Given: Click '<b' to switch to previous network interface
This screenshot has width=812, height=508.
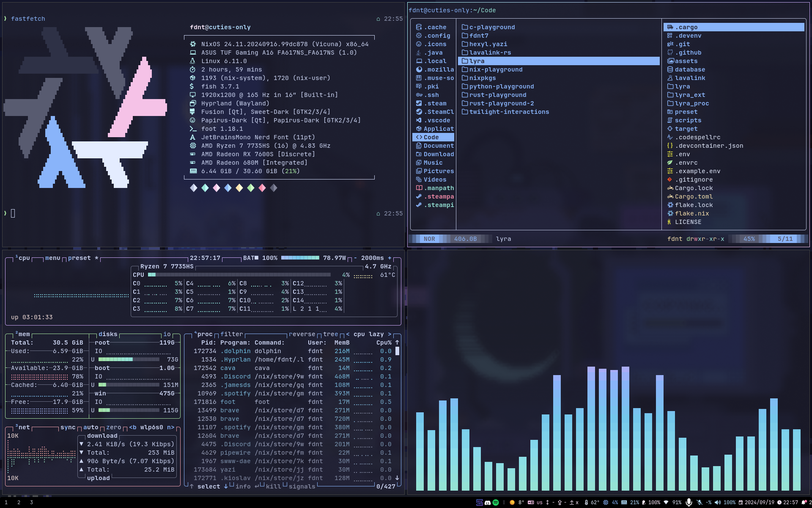Looking at the screenshot, I should (133, 427).
